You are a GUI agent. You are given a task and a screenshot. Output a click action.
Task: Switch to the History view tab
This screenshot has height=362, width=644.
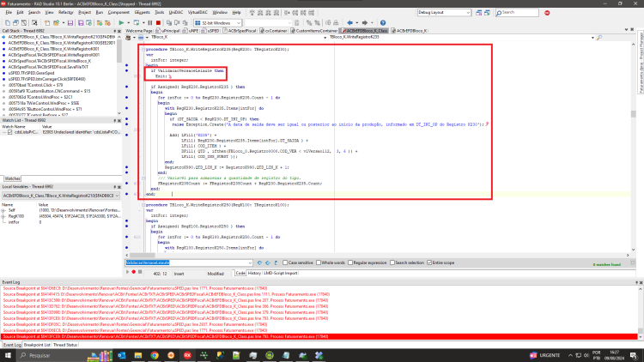point(254,274)
